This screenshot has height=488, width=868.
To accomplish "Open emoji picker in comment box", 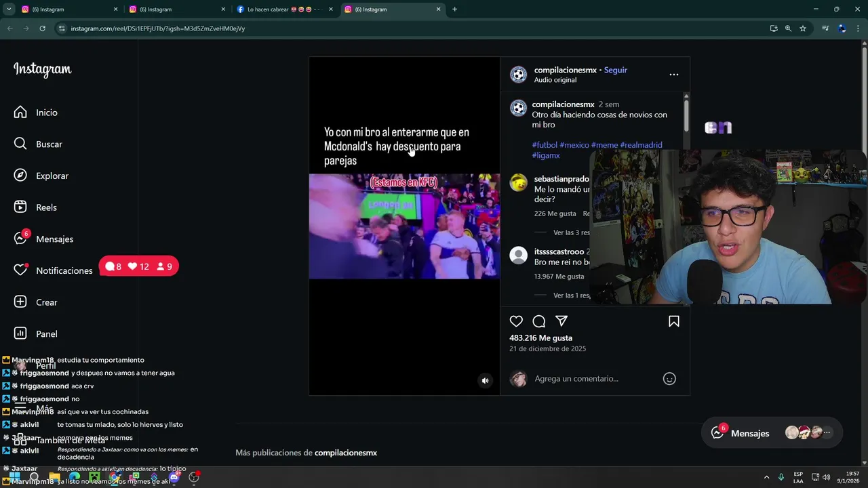I will pos(669,379).
